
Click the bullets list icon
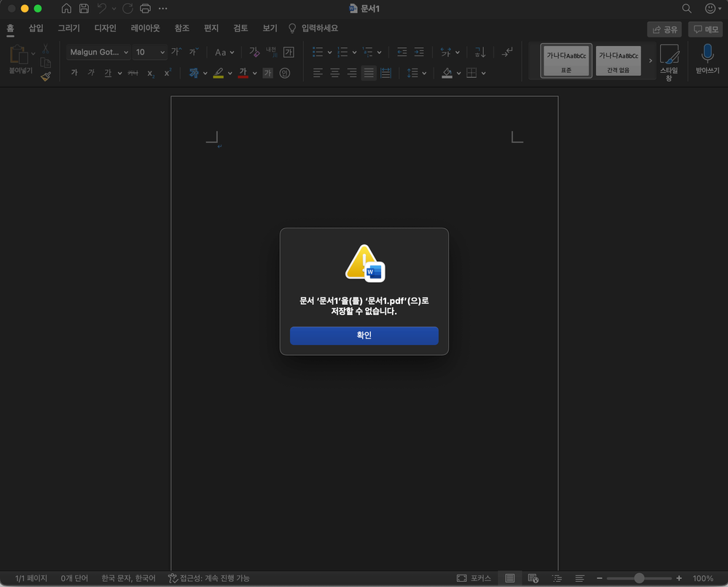[318, 52]
